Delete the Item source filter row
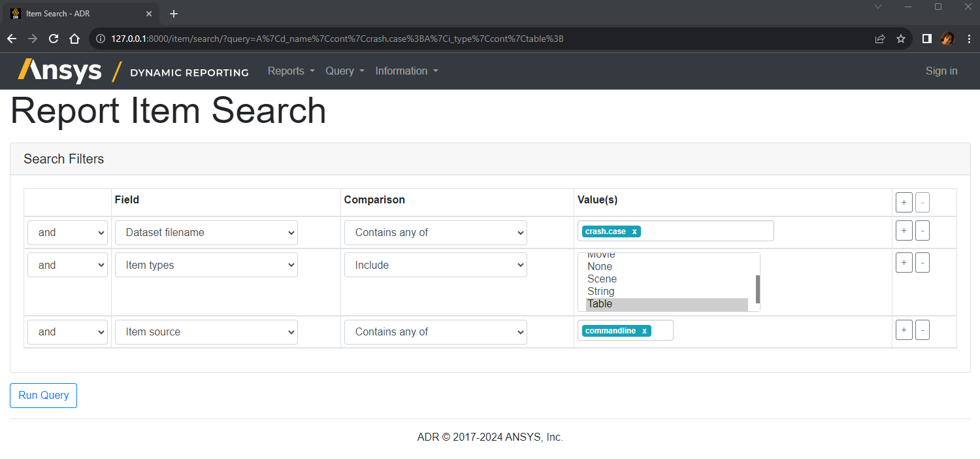 pos(922,330)
